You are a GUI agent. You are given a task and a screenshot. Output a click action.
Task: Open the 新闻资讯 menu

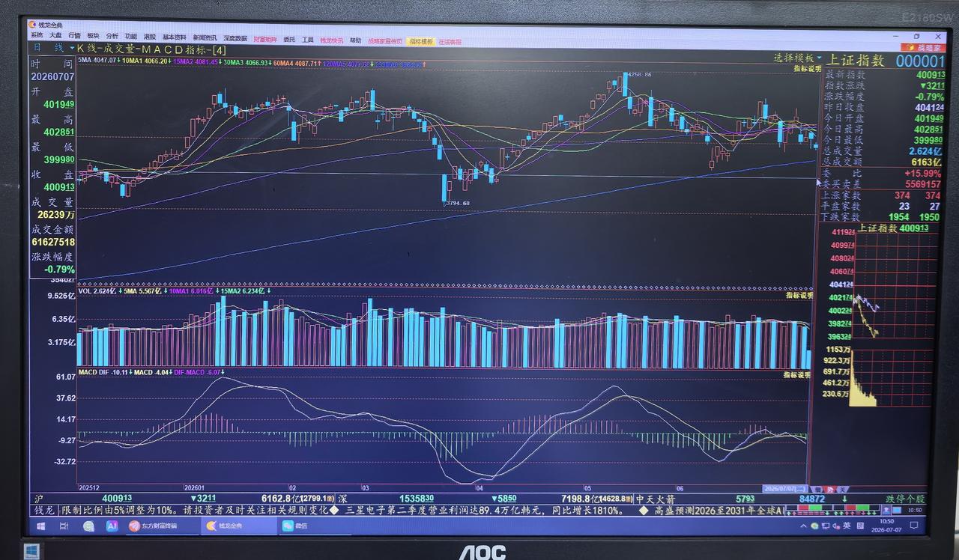coord(205,37)
